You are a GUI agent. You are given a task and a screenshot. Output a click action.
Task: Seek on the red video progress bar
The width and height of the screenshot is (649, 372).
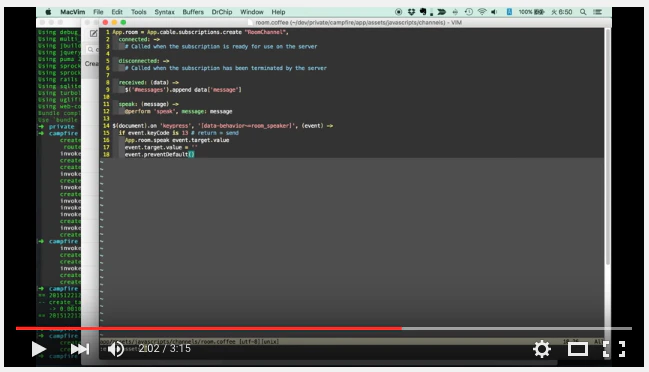tap(209, 328)
